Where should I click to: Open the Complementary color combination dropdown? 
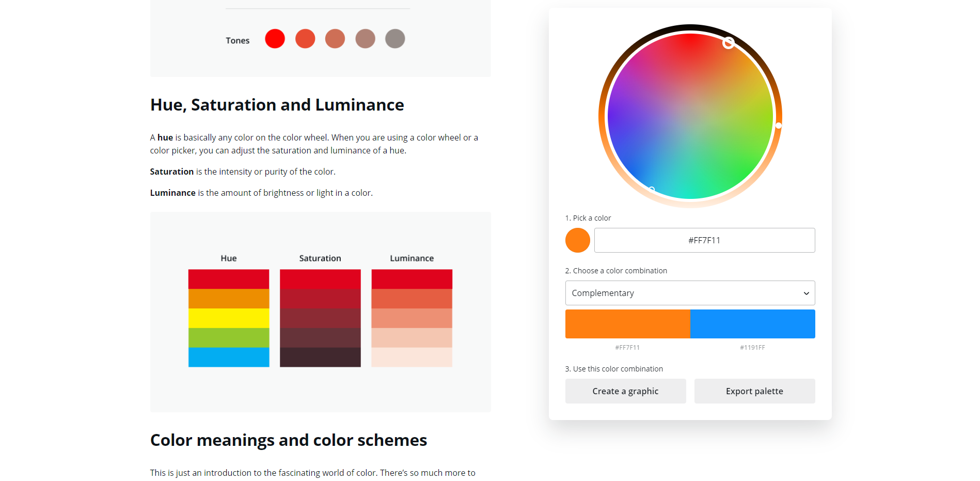690,293
